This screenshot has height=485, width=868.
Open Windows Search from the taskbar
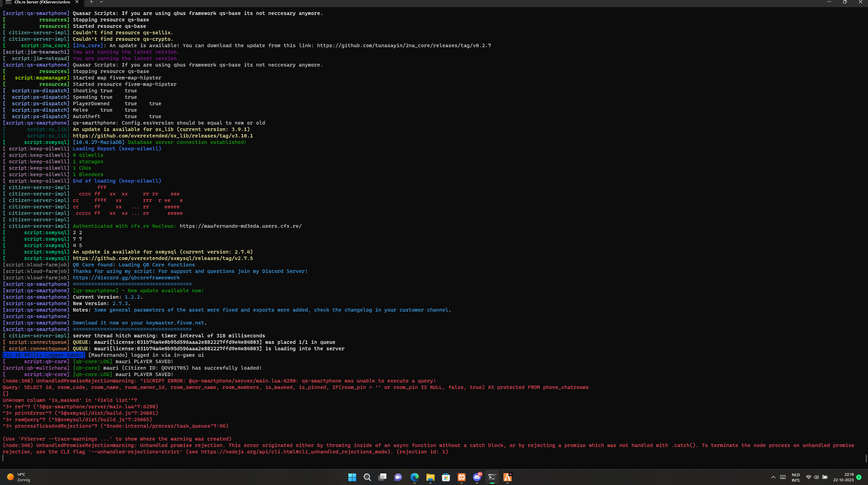click(367, 477)
